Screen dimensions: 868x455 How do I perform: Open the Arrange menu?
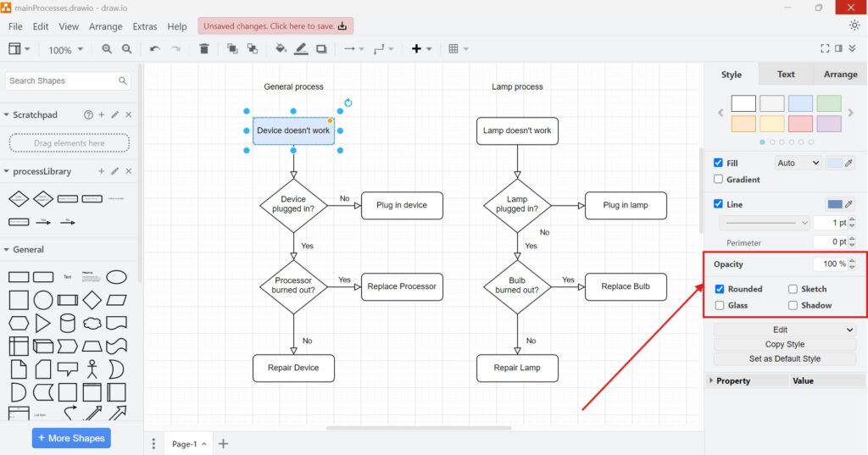[x=105, y=26]
